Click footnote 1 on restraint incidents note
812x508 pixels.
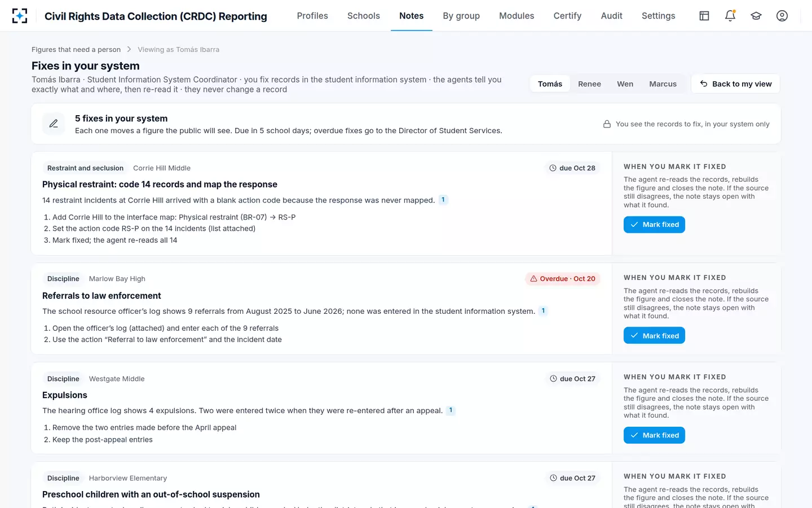(443, 200)
